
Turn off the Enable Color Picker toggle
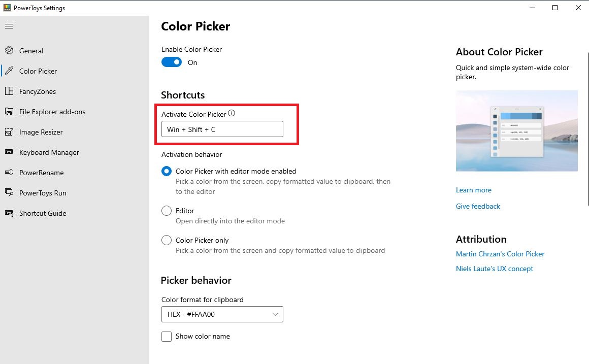click(x=172, y=62)
